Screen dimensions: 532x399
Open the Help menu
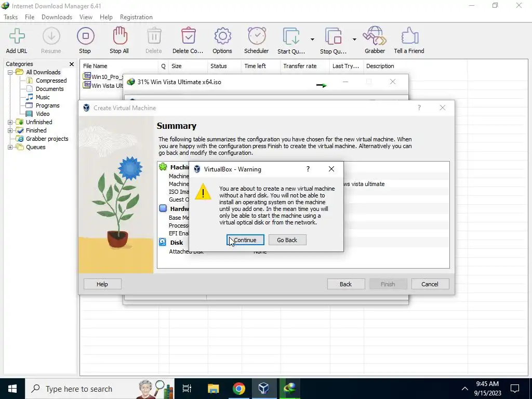[x=106, y=17]
